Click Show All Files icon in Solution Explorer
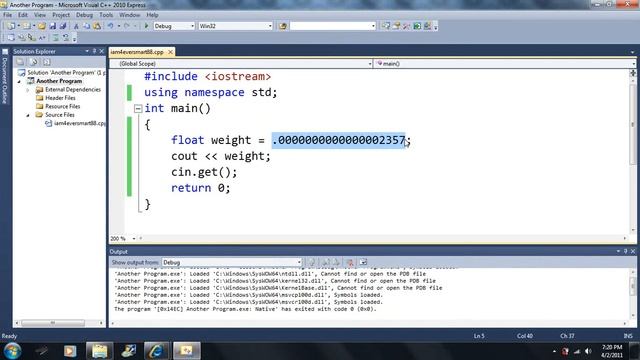The image size is (640, 360). click(34, 62)
